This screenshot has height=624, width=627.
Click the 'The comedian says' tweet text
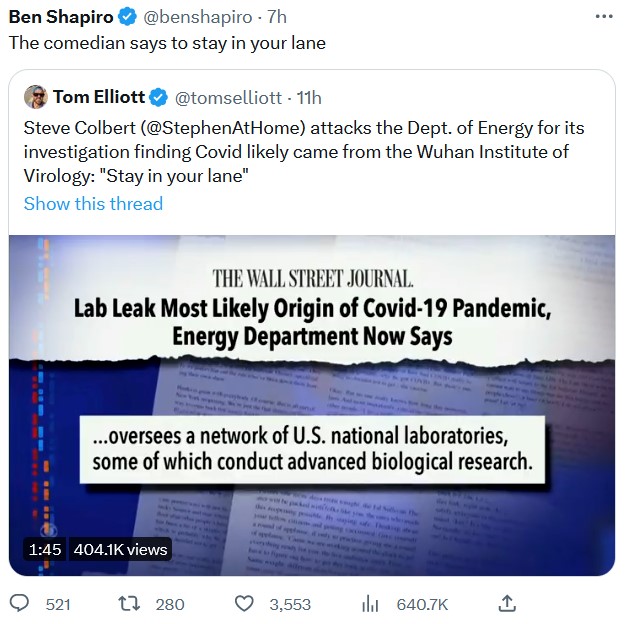pyautogui.click(x=167, y=43)
